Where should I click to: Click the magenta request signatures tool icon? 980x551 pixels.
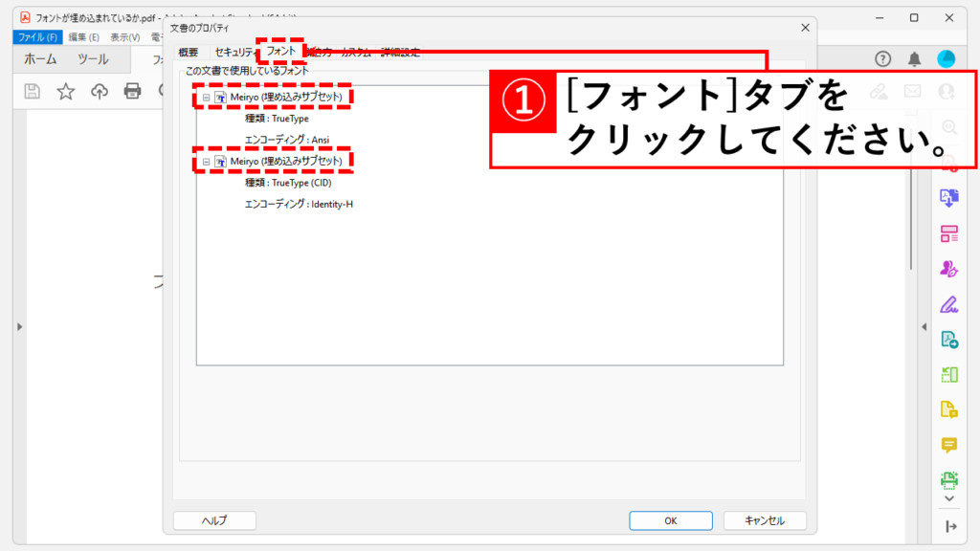949,269
